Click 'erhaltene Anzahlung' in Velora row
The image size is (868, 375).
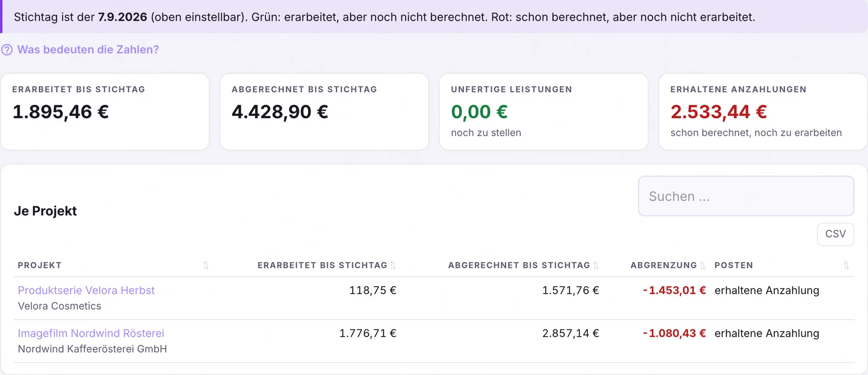tap(767, 291)
